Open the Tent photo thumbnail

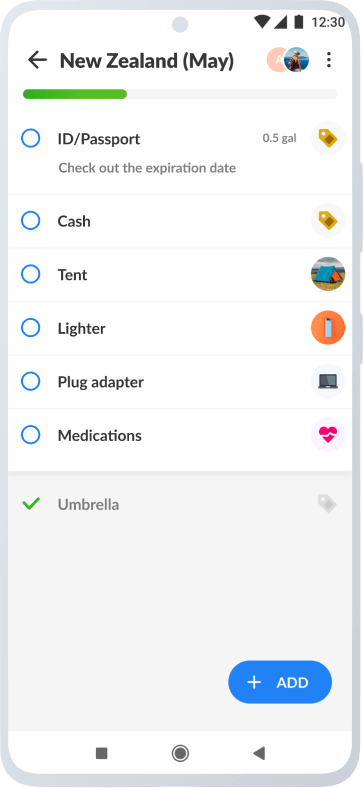[x=328, y=274]
